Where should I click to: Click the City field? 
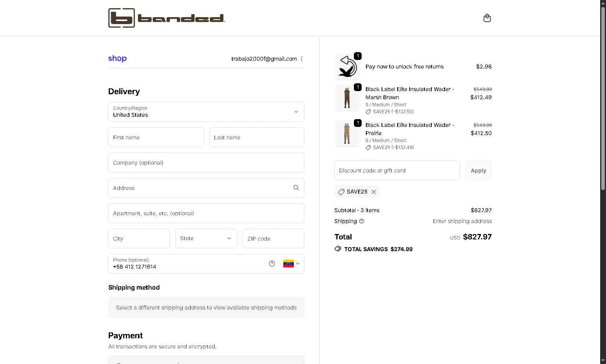tap(139, 238)
